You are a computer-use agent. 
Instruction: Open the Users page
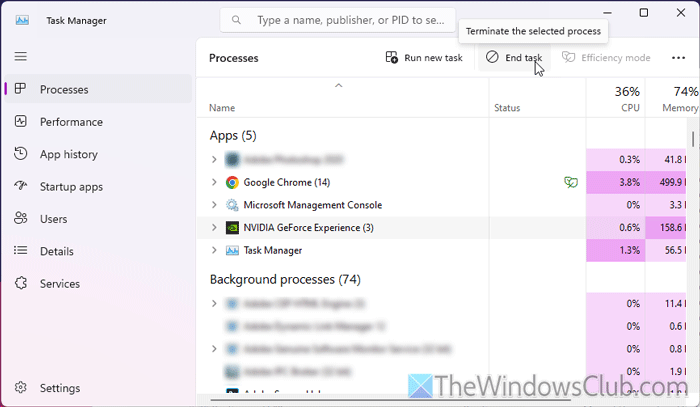tap(98, 219)
